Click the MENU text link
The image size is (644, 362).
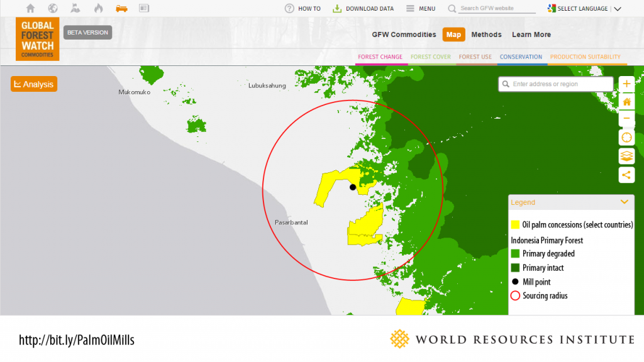[427, 9]
